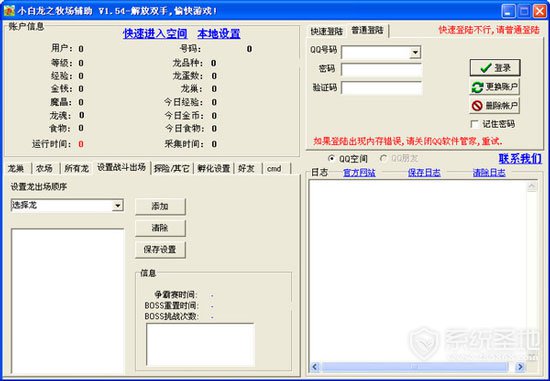Image resolution: width=550 pixels, height=381 pixels.
Task: Focus the 密码 input field
Action: click(382, 69)
